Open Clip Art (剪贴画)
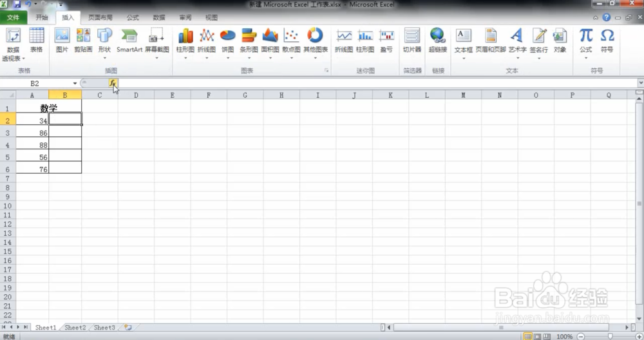The image size is (644, 340). 83,41
